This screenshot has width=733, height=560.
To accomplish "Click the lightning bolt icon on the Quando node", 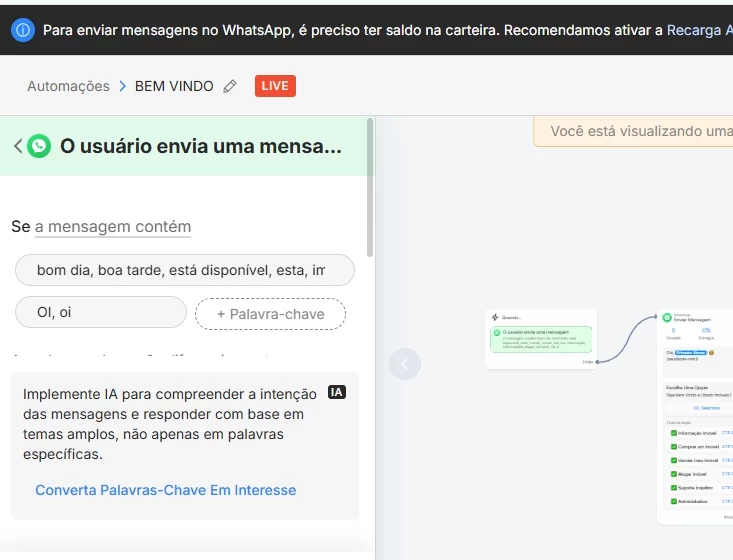I will coord(495,317).
